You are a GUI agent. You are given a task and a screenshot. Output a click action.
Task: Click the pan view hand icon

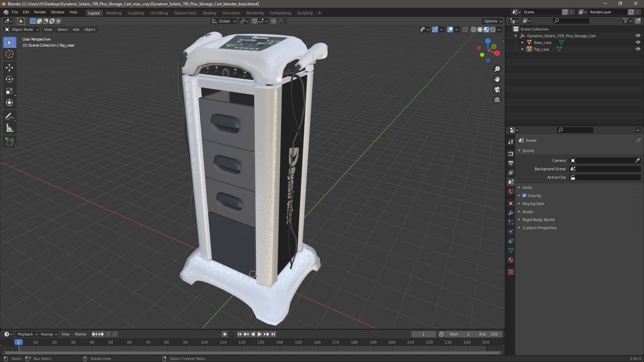point(497,79)
